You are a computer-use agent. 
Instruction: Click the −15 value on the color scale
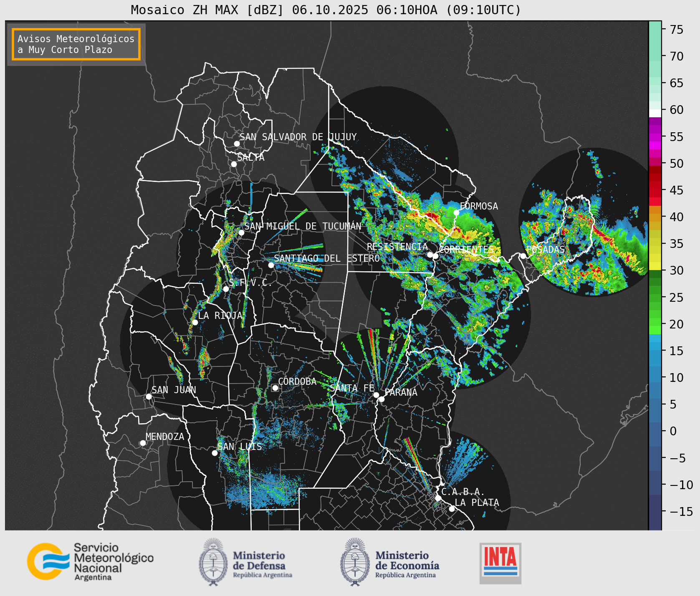click(681, 511)
